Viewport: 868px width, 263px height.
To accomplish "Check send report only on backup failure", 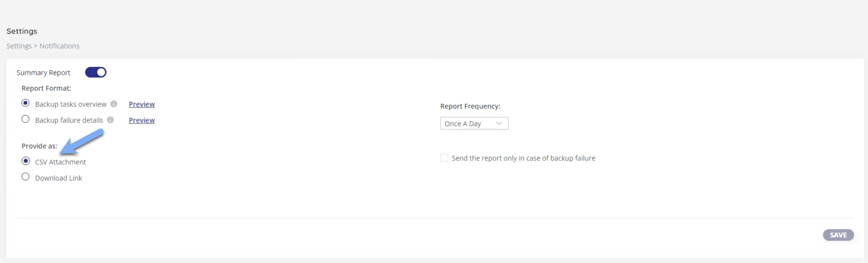I will tap(444, 158).
